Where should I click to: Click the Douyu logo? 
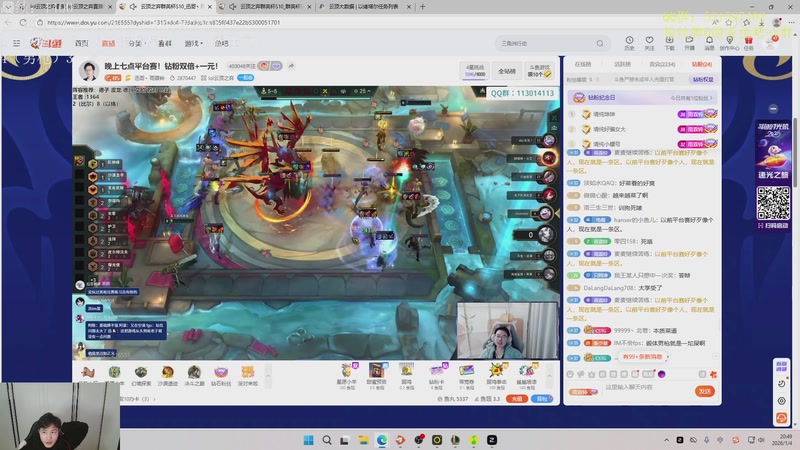(46, 43)
